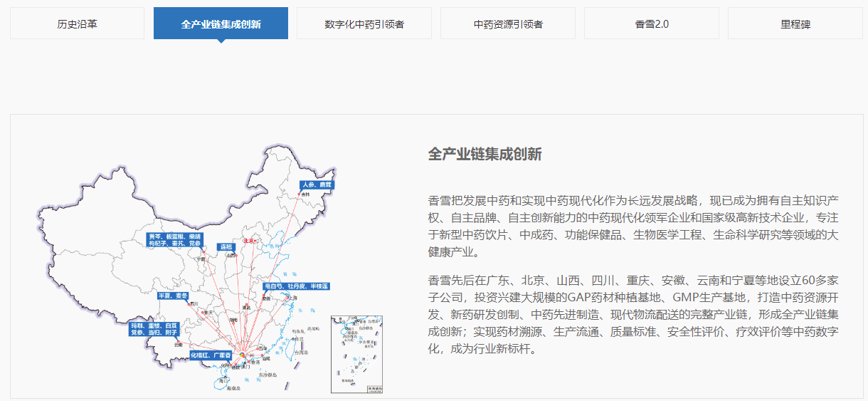This screenshot has width=868, height=401.
Task: Click the 连翘 map label
Action: click(226, 246)
